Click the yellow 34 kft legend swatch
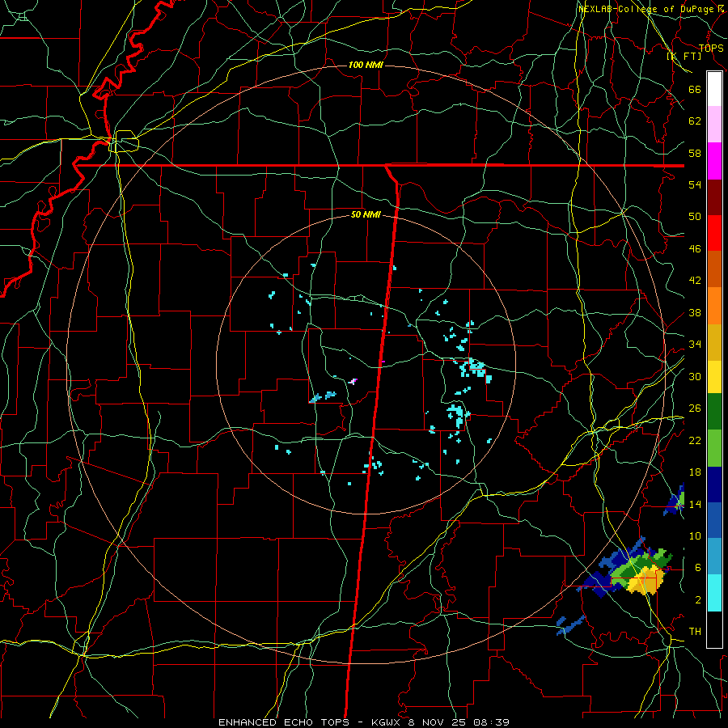 (x=714, y=377)
